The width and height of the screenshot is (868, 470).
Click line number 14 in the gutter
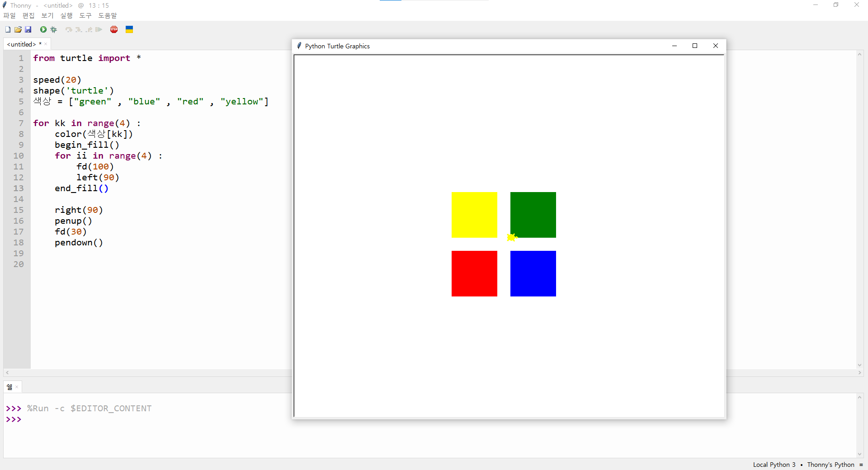coord(18,199)
